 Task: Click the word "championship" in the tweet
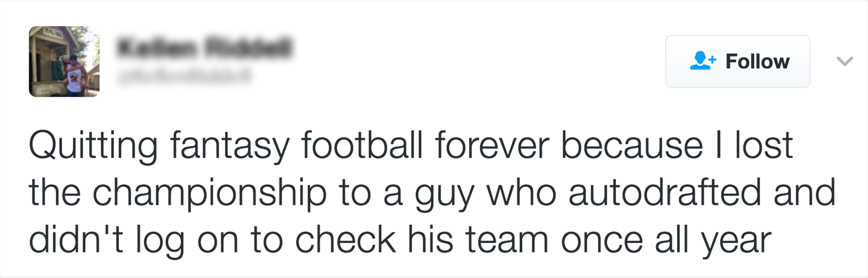click(209, 194)
